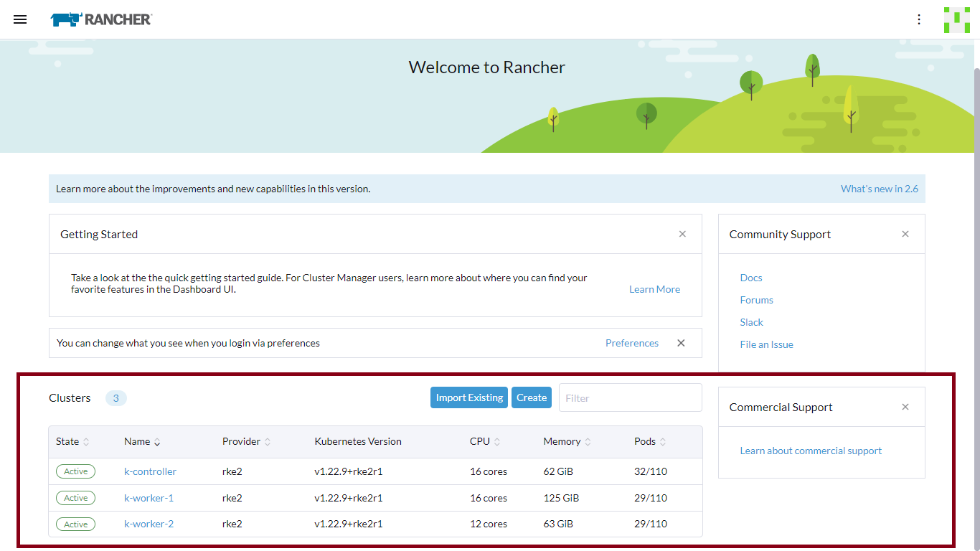Select the Kubernetes Version column header
Image resolution: width=980 pixels, height=551 pixels.
point(358,441)
